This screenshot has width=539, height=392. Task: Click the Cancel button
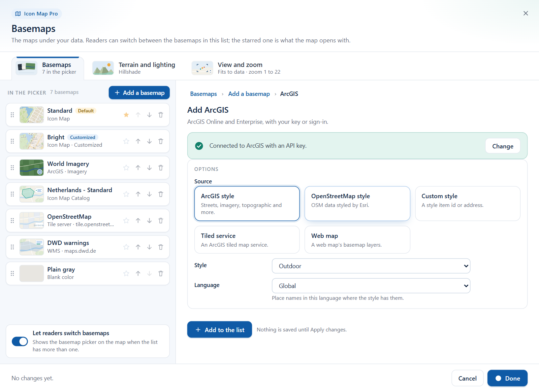click(x=468, y=378)
